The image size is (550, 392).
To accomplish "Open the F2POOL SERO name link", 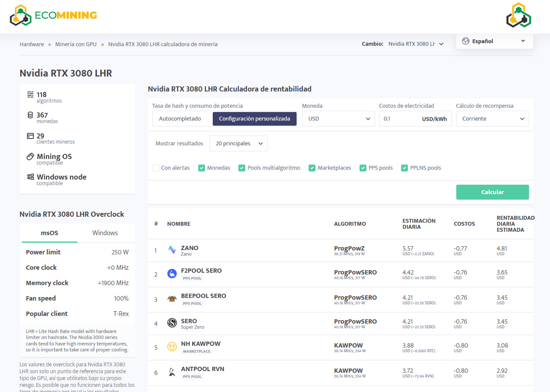I will 201,271.
